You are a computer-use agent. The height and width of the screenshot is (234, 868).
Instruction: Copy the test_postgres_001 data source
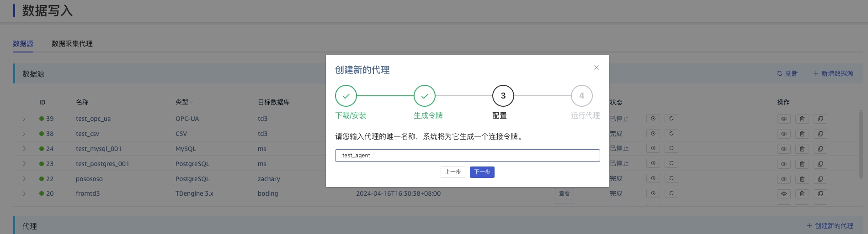point(820,164)
